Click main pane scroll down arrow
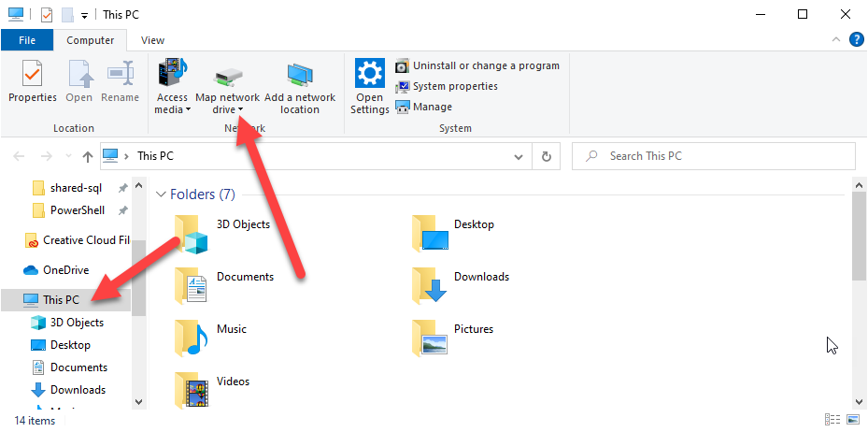The image size is (868, 432). [860, 402]
